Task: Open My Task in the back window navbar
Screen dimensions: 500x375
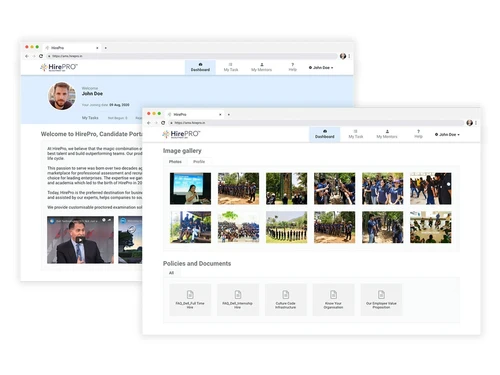Action: tap(231, 67)
